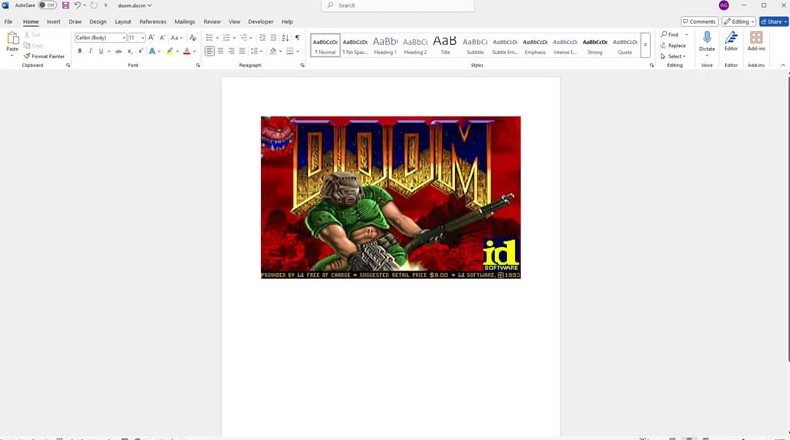The height and width of the screenshot is (440, 790).
Task: Increase font size with grow icon
Action: [151, 38]
